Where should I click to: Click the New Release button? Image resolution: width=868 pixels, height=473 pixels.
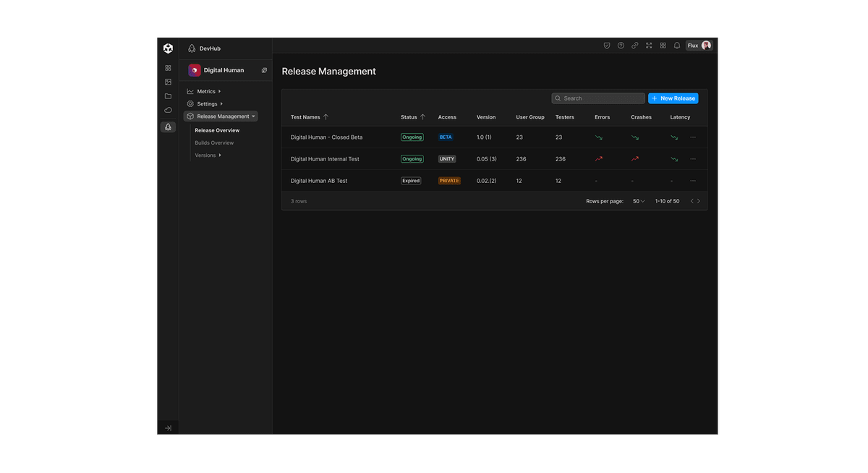[673, 98]
